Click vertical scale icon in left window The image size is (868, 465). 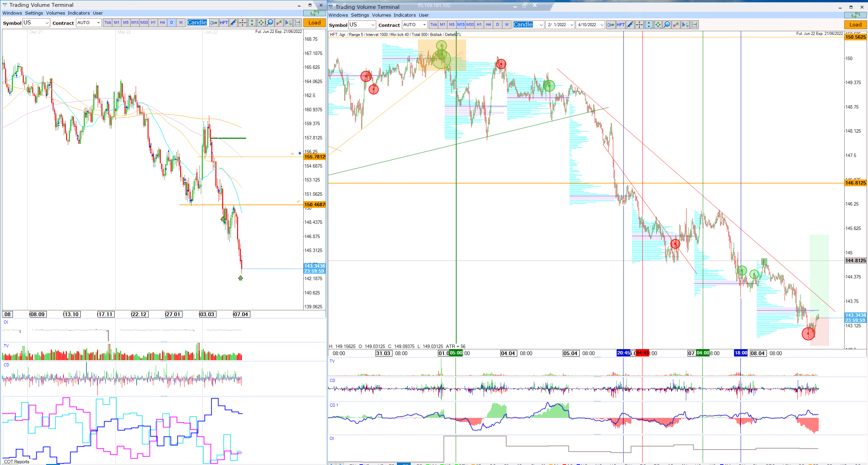pyautogui.click(x=252, y=23)
